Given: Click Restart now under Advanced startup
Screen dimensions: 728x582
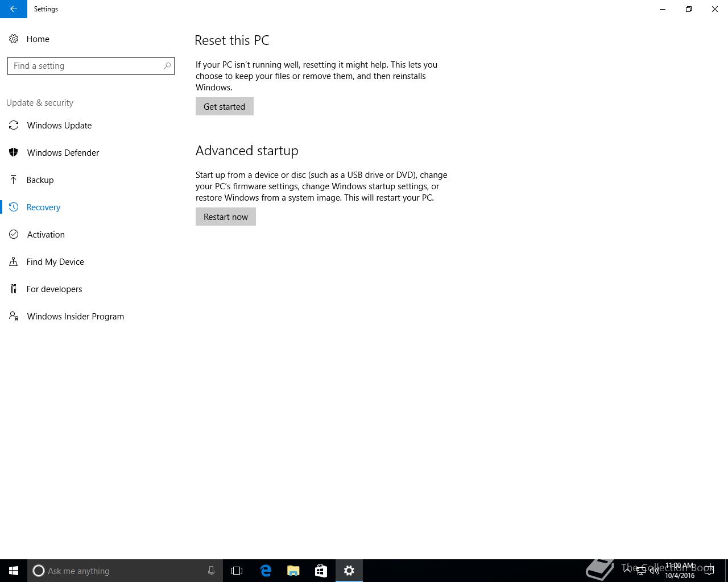Looking at the screenshot, I should coord(226,217).
